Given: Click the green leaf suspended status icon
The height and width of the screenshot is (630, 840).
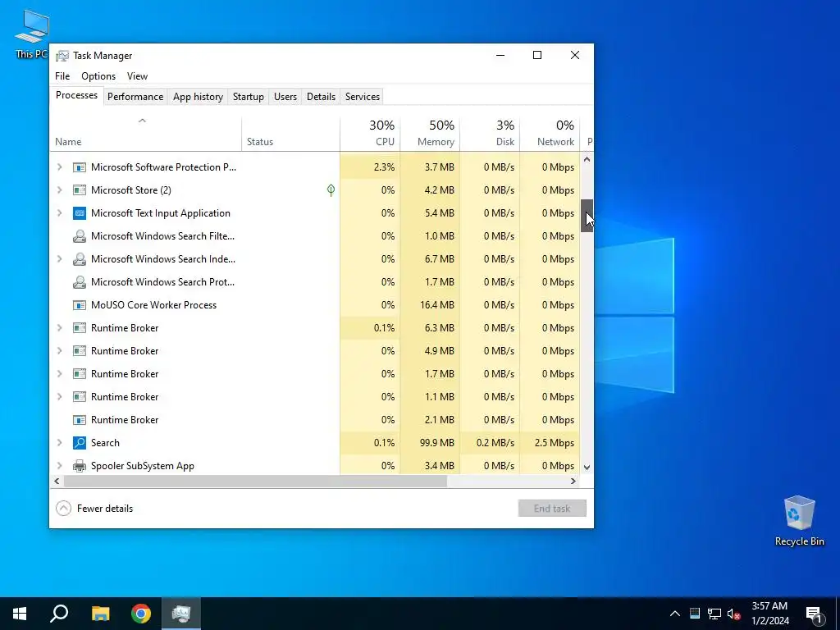Looking at the screenshot, I should pos(331,190).
